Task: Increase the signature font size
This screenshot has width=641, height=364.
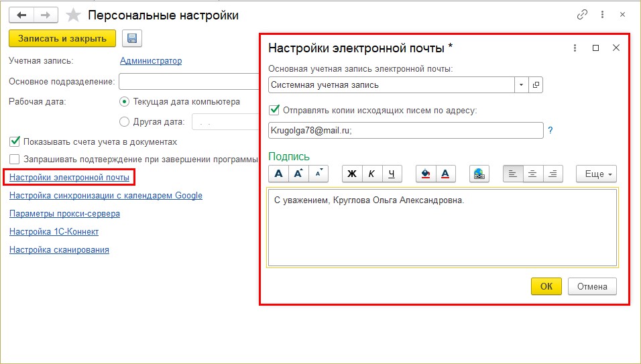Action: point(298,174)
